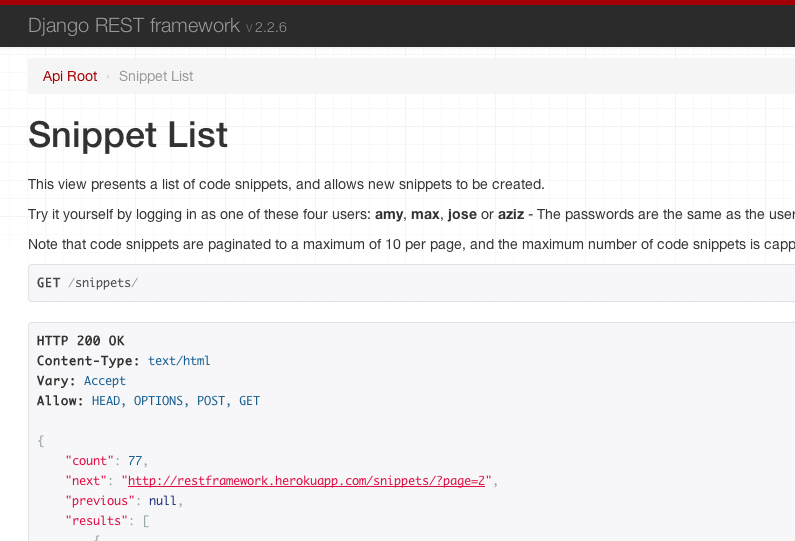795x541 pixels.
Task: Click the "This view presents a list" sentence
Action: [286, 184]
